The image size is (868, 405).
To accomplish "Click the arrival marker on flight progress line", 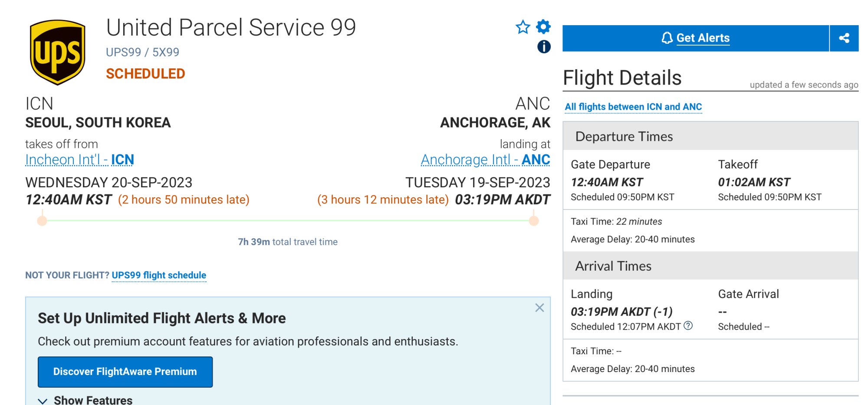I will tap(534, 221).
